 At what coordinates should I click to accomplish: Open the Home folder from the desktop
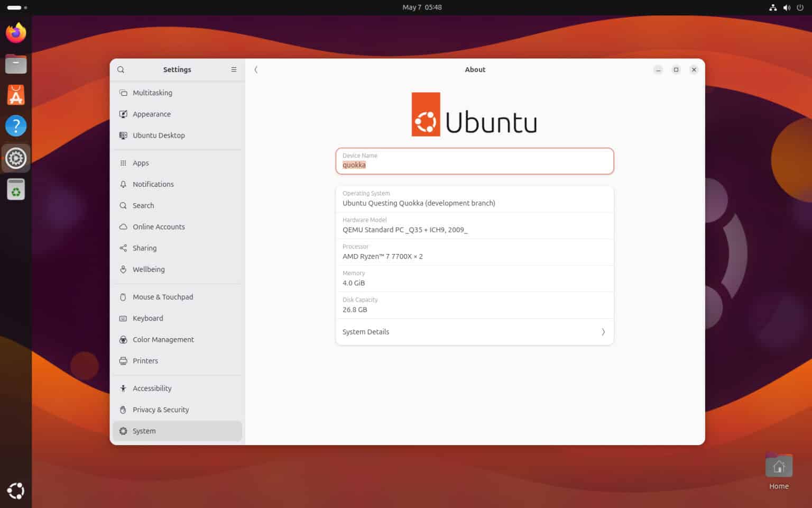pyautogui.click(x=779, y=466)
